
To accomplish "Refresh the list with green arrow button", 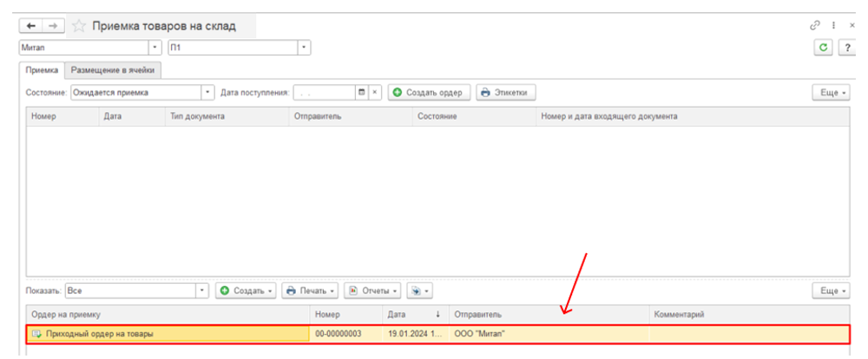I will click(823, 48).
